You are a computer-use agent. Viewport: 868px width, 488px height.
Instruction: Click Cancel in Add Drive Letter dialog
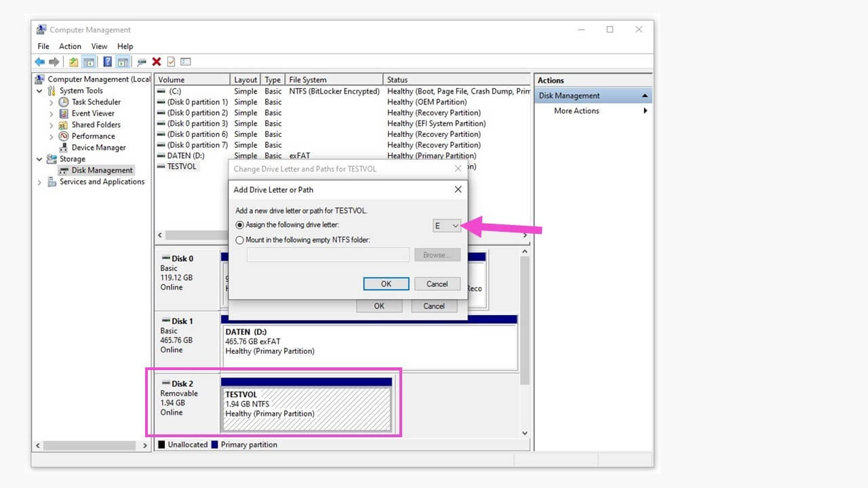point(437,284)
